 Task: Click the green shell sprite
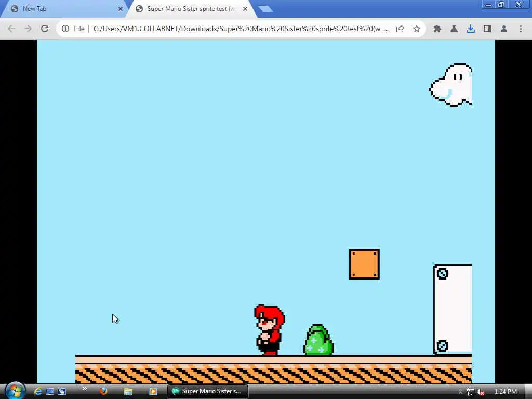coord(318,340)
